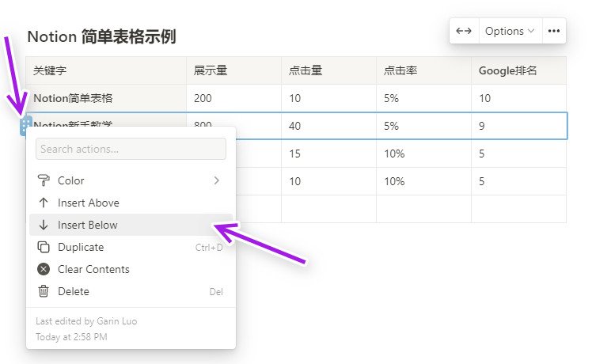The image size is (592, 364).
Task: Click Google排名 cell in Notion简单表格 row
Action: point(519,98)
